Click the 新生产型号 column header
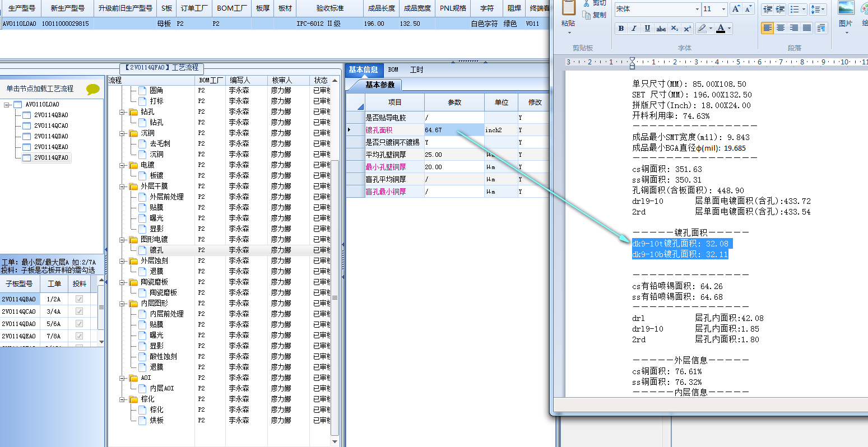Screen dimensions: 868x447 (67, 8)
